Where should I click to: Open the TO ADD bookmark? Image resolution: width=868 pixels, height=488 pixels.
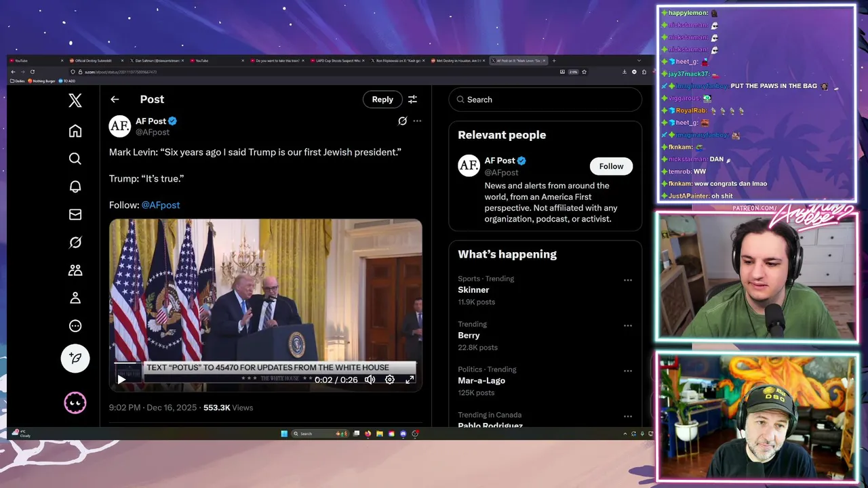[x=67, y=81]
